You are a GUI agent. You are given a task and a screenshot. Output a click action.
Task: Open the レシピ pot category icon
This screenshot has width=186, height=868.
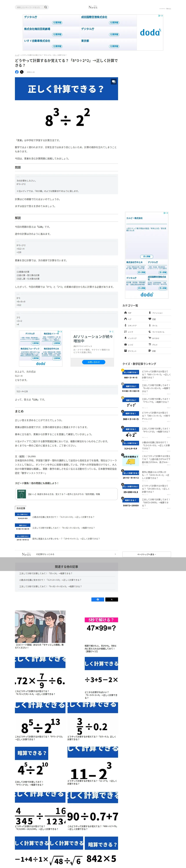point(126,344)
